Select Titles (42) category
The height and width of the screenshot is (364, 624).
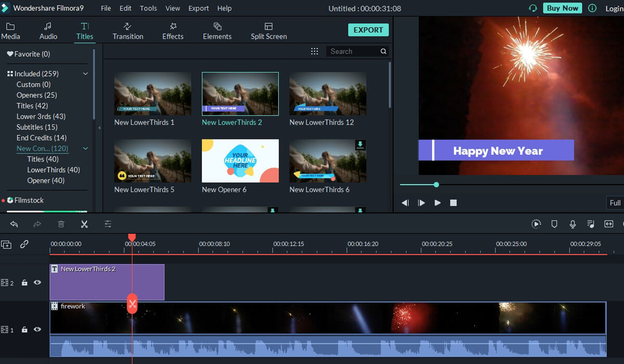pos(32,106)
